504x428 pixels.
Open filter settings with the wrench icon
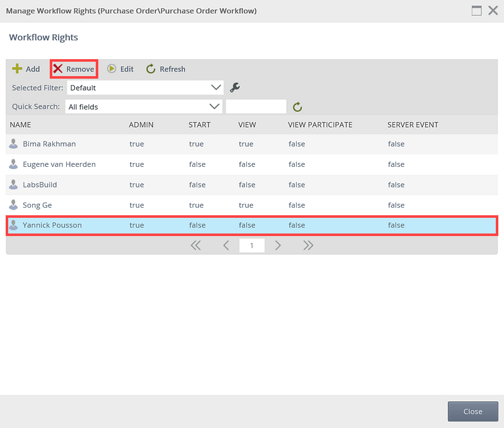(x=235, y=87)
